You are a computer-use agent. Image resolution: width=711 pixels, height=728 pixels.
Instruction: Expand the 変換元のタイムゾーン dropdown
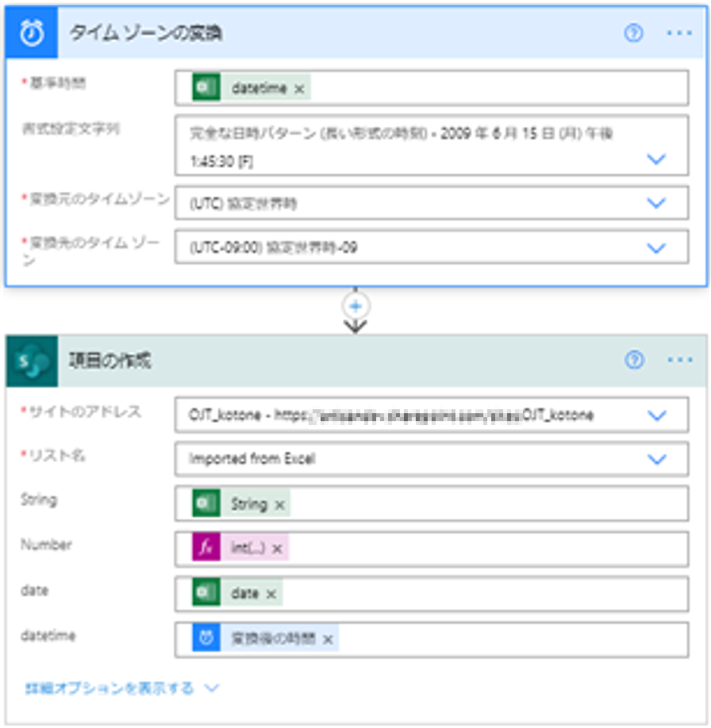[x=655, y=203]
